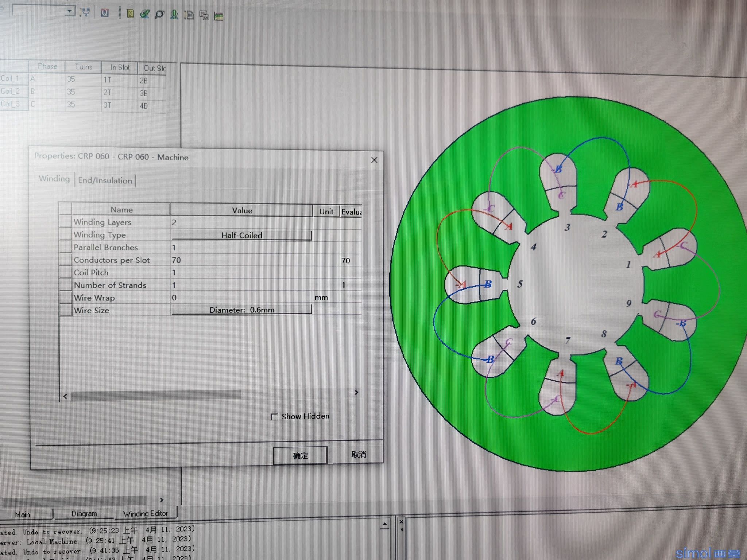
Task: Click the In Slot column header
Action: pyautogui.click(x=120, y=67)
